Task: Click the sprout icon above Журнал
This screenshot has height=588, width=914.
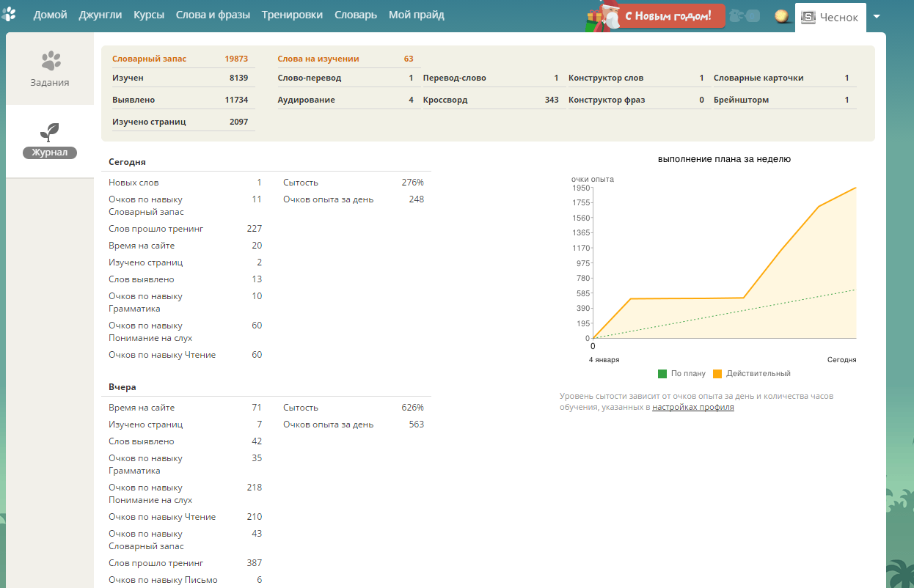Action: 49,132
